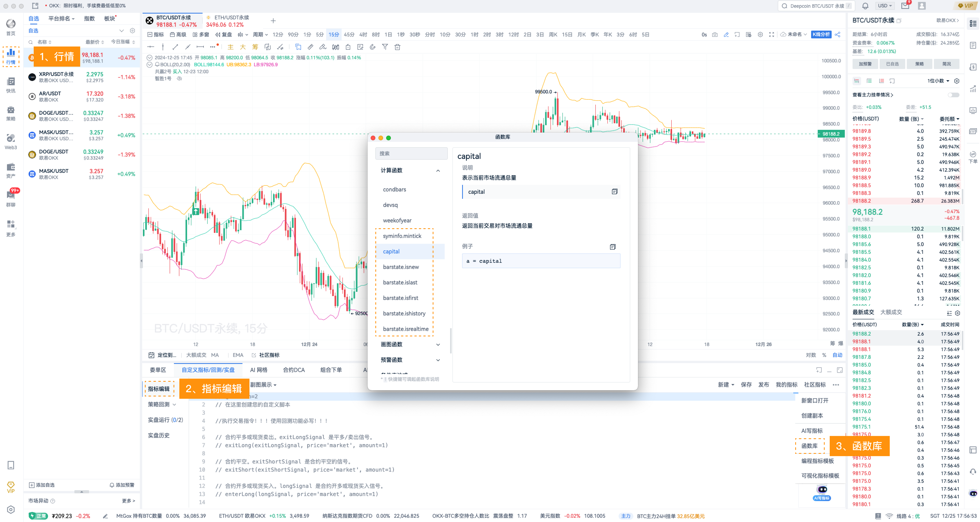Toggle 对数 log scale option
The height and width of the screenshot is (522, 980).
point(811,355)
